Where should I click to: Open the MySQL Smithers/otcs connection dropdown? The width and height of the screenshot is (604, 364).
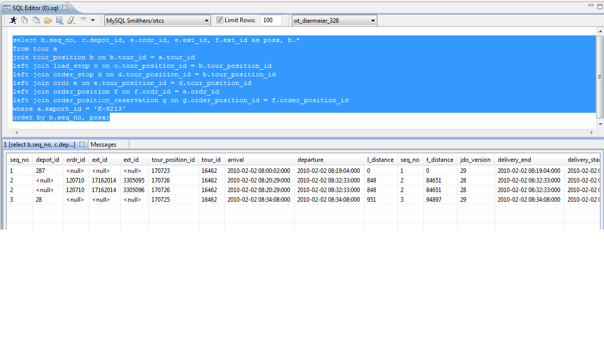click(157, 20)
